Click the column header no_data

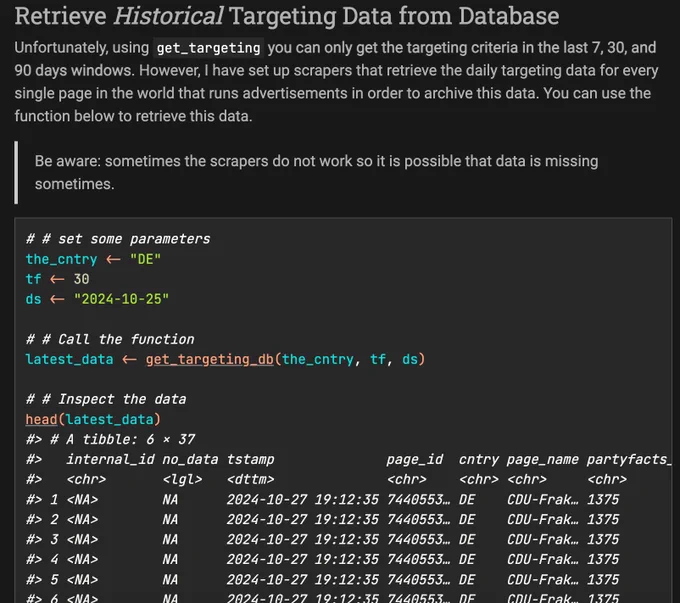click(x=190, y=459)
